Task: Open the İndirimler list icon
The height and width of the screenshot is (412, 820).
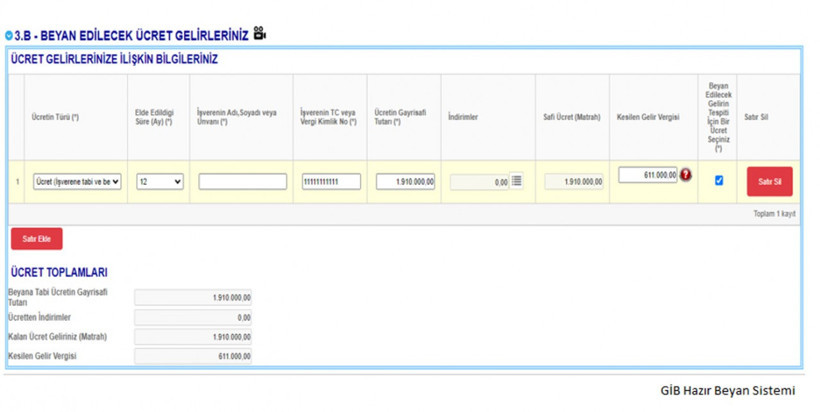Action: 517,181
